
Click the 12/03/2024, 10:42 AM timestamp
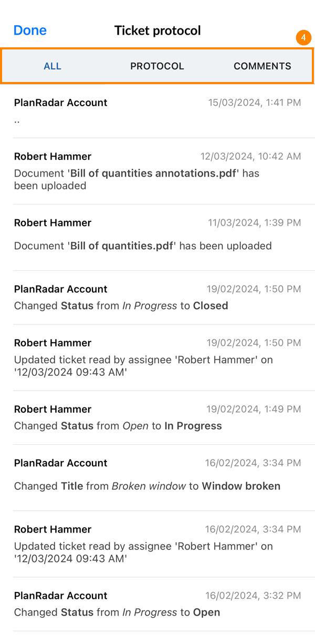click(x=250, y=156)
